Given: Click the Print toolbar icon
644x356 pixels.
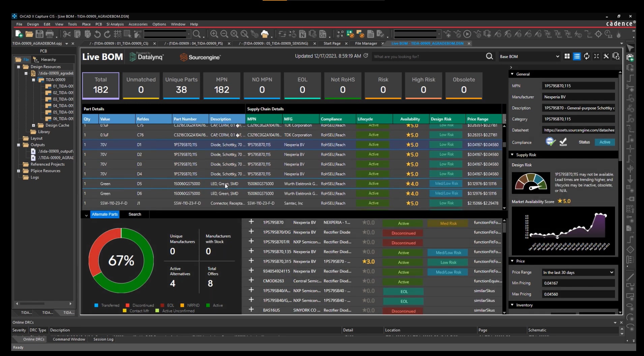Looking at the screenshot, I should (50, 34).
